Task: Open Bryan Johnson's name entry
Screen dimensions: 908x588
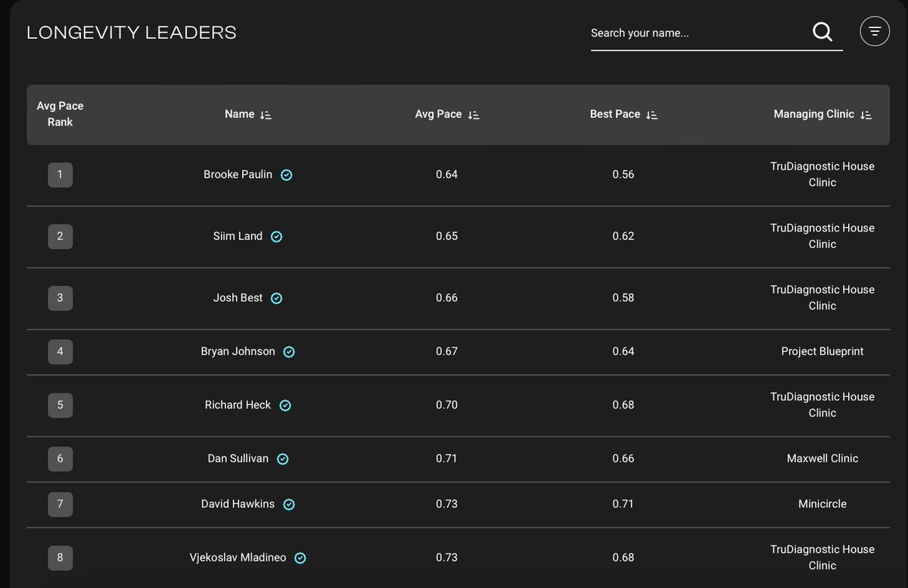Action: (x=238, y=351)
